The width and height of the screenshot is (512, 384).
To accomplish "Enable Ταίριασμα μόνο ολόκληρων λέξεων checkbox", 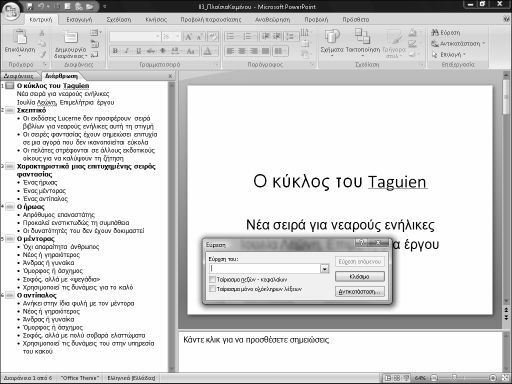I will tap(212, 289).
